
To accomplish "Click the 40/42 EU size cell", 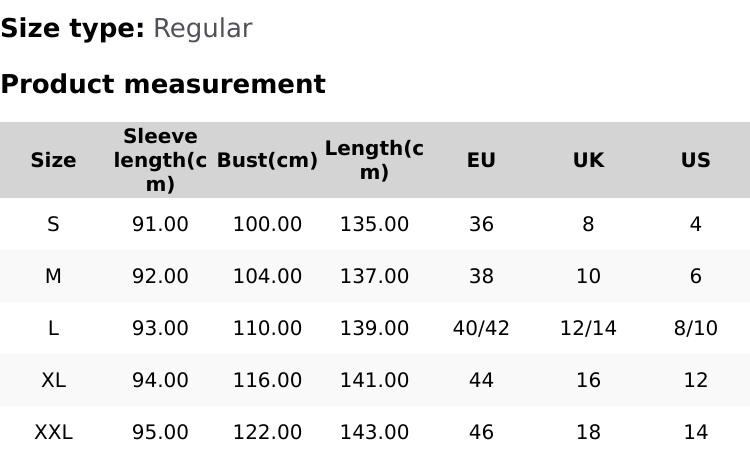I will pos(481,328).
